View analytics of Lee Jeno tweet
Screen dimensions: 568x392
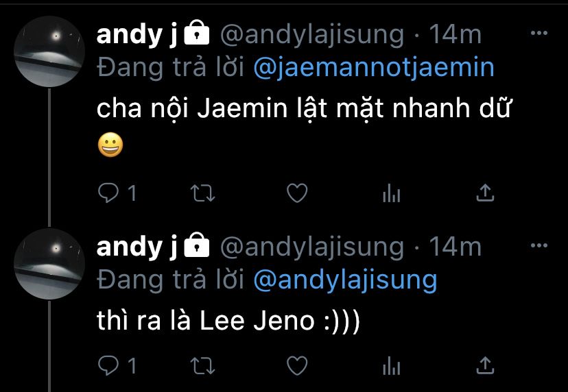coord(392,365)
